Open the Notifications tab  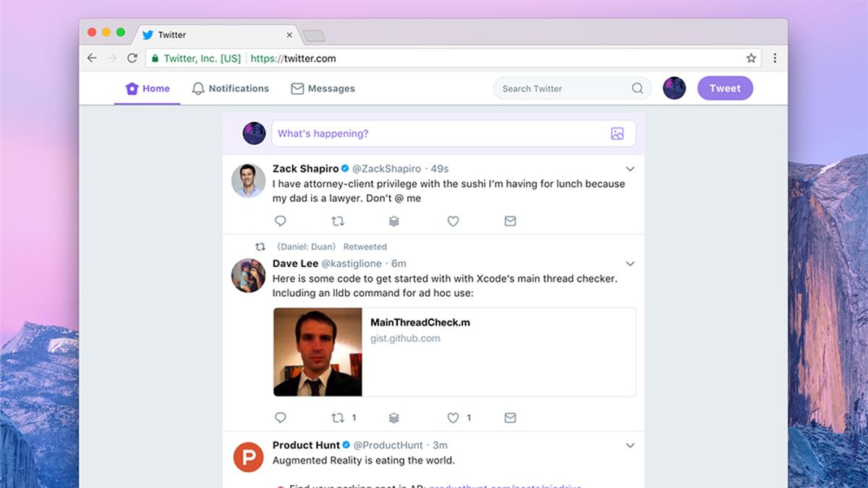pyautogui.click(x=230, y=88)
